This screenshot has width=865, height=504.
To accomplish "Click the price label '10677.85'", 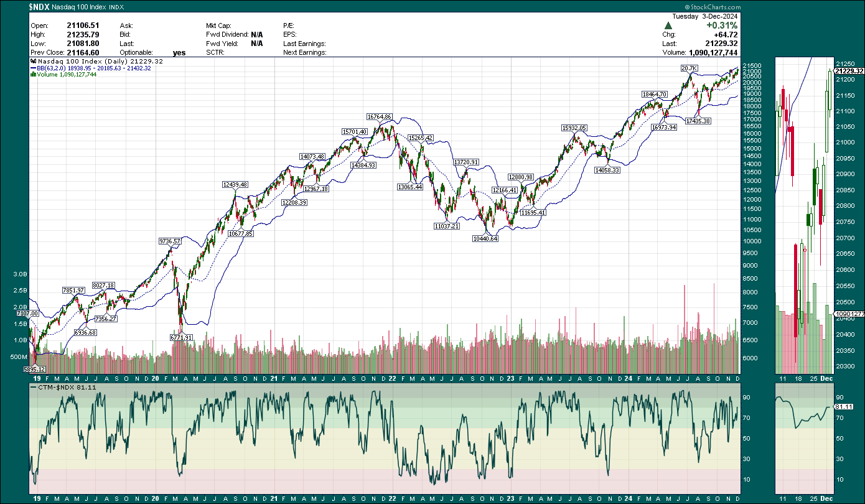I will point(241,233).
